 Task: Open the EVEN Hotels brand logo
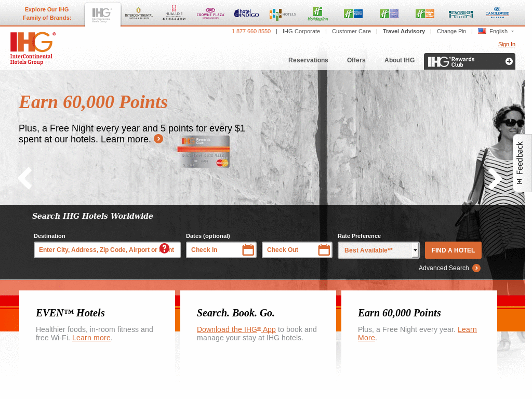coord(283,14)
